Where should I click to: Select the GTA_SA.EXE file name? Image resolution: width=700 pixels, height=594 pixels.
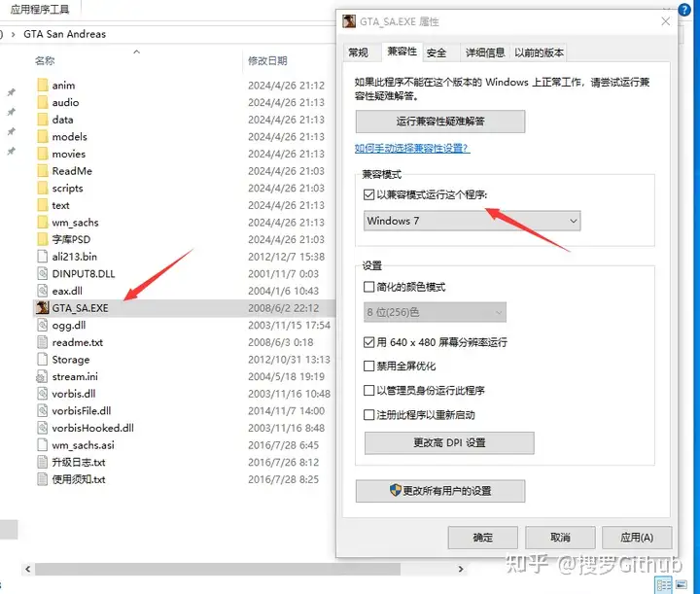coord(80,308)
